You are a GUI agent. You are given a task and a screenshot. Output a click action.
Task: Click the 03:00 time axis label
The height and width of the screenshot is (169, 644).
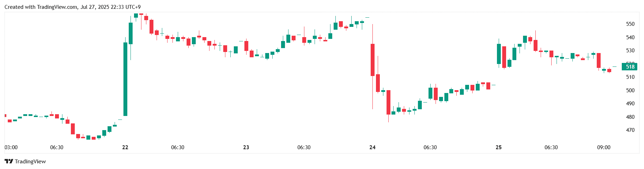(11, 147)
